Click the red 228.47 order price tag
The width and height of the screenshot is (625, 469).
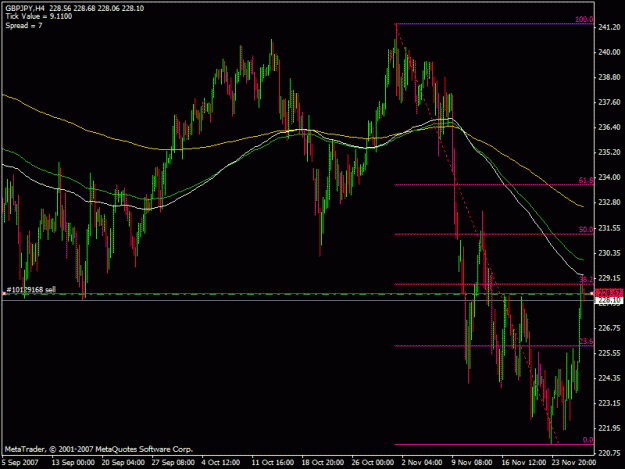(609, 293)
